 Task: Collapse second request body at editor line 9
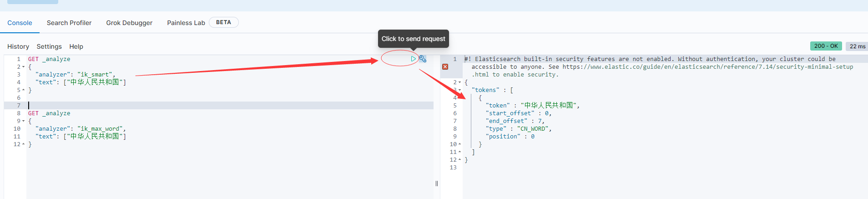coord(23,121)
